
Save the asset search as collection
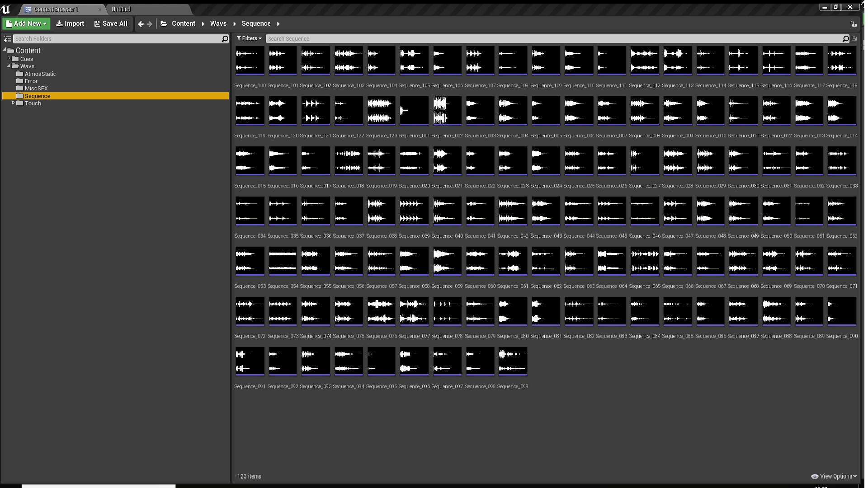[x=854, y=38]
